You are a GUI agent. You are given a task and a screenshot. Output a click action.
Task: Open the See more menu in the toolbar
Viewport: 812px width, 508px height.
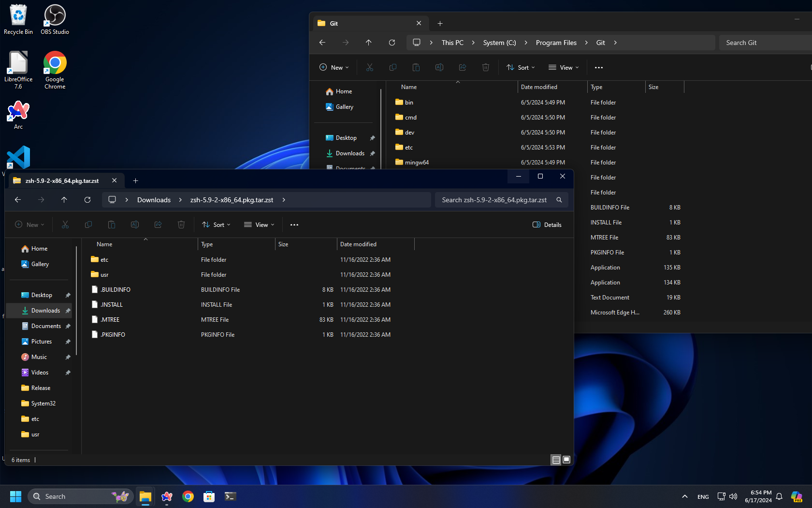point(294,224)
